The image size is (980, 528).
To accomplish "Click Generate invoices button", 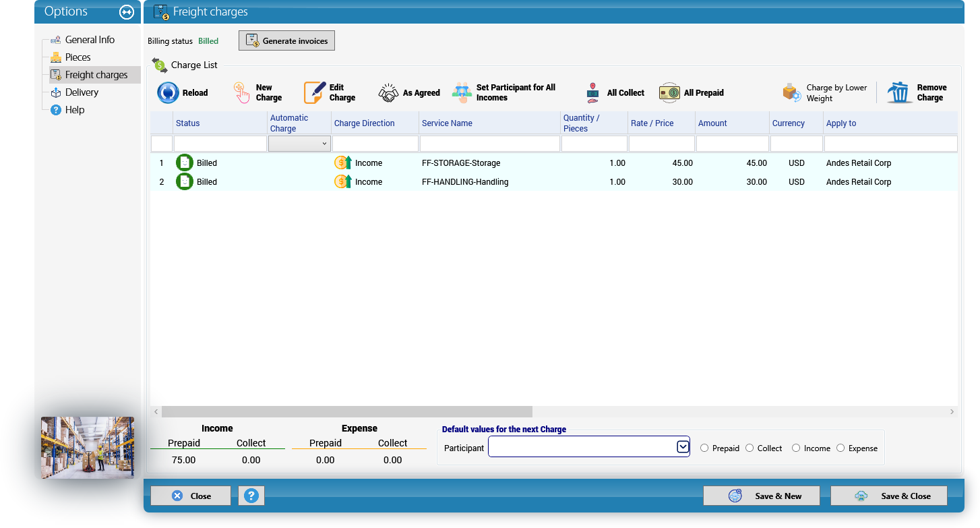I will 286,40.
